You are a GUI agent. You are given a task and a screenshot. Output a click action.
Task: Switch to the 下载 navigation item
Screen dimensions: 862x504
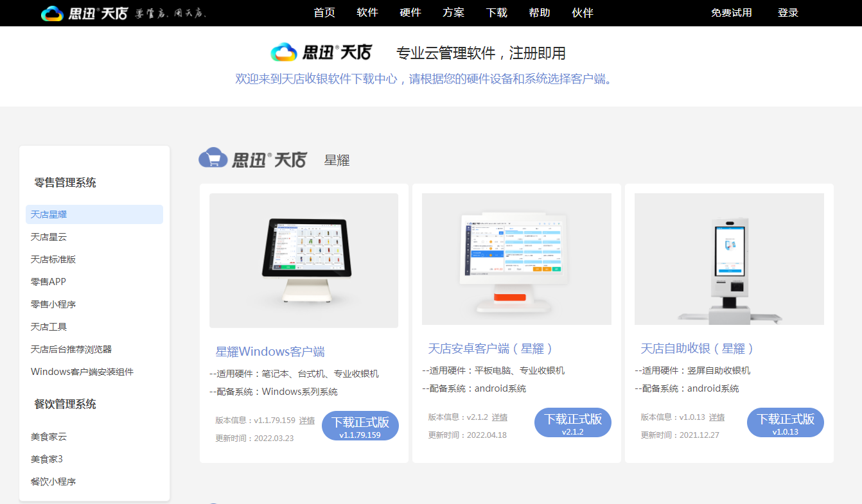click(497, 12)
